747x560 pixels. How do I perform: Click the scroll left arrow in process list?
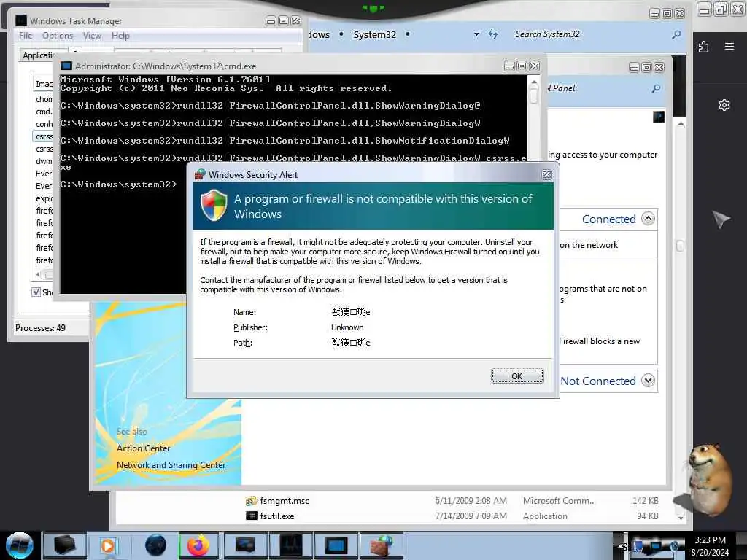(x=38, y=274)
